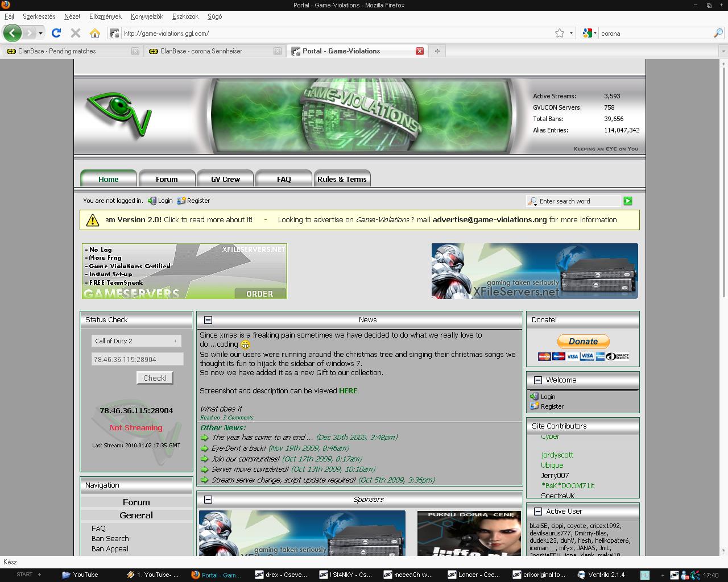Collapse the Welcome panel

[x=537, y=380]
